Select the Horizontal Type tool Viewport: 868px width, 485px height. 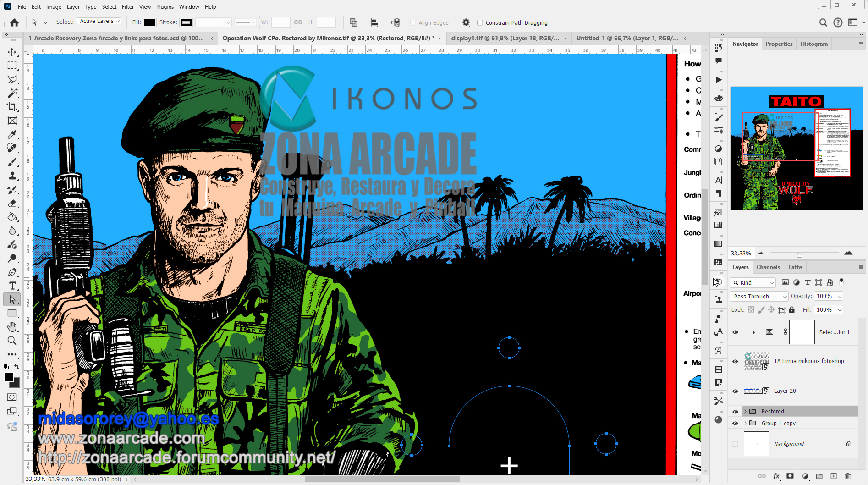[12, 286]
